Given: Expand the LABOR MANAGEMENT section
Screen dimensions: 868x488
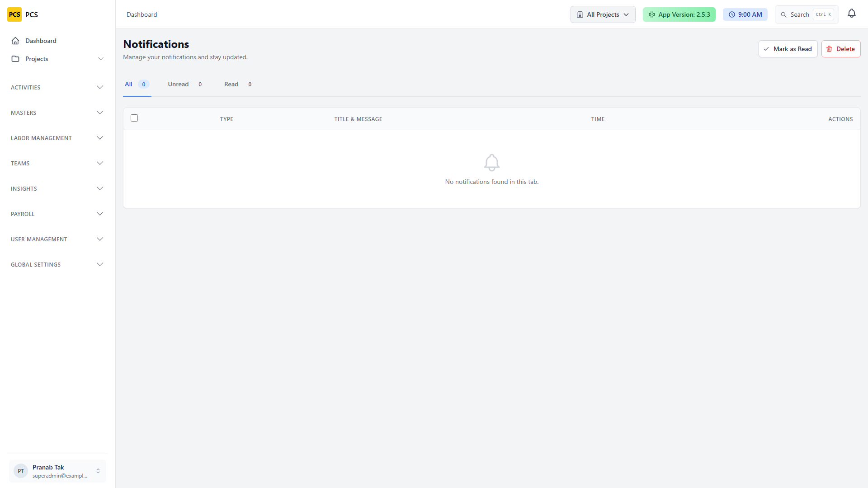Looking at the screenshot, I should tap(57, 138).
